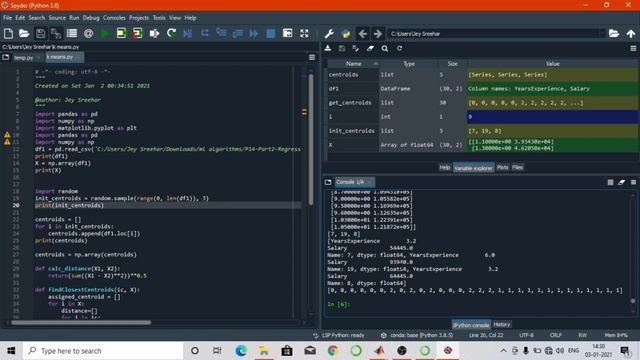Browse editor tabs with the folder icon
Image resolution: width=640 pixels, height=360 pixels.
[x=6, y=57]
